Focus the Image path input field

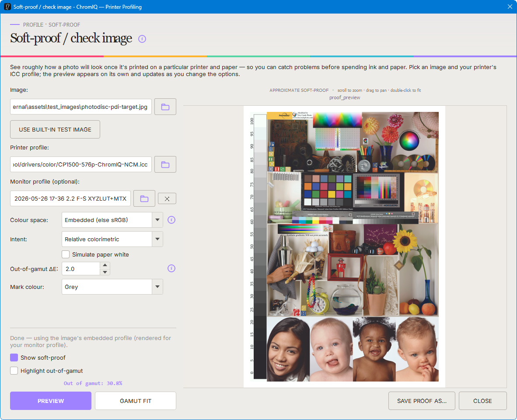tap(81, 107)
